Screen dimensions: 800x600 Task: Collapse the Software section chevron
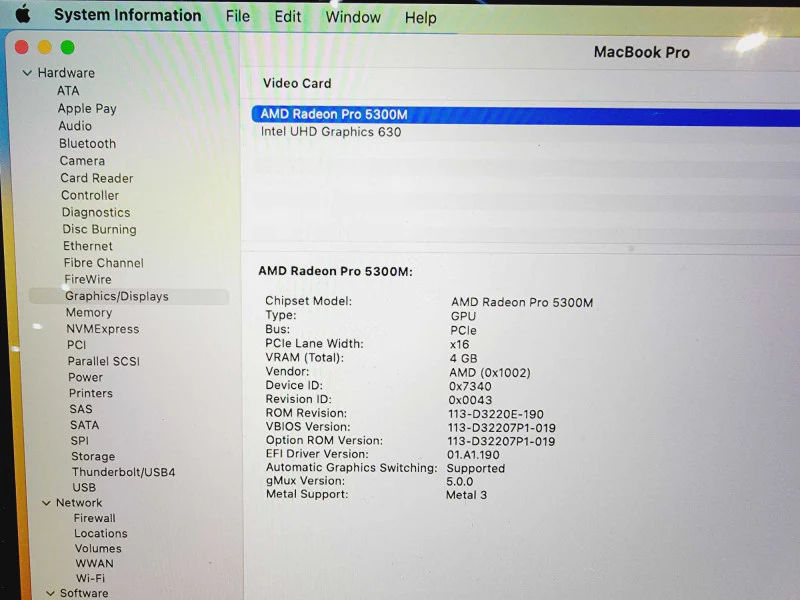pyautogui.click(x=50, y=593)
